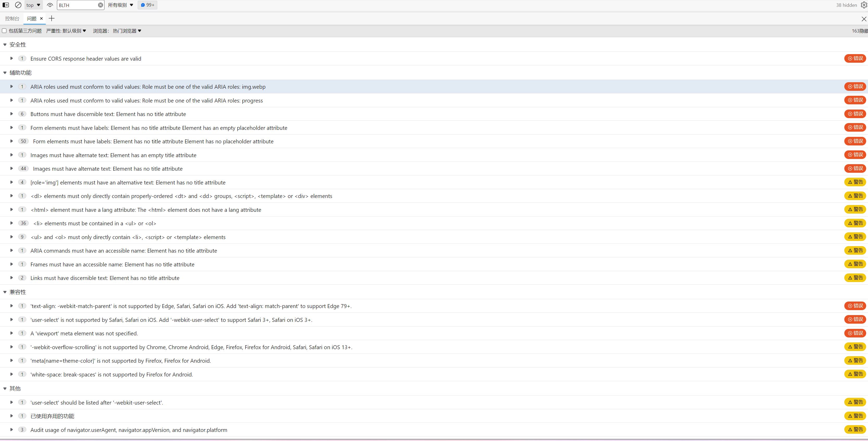868x441 pixels.
Task: Open the top context dropdown
Action: [x=33, y=5]
